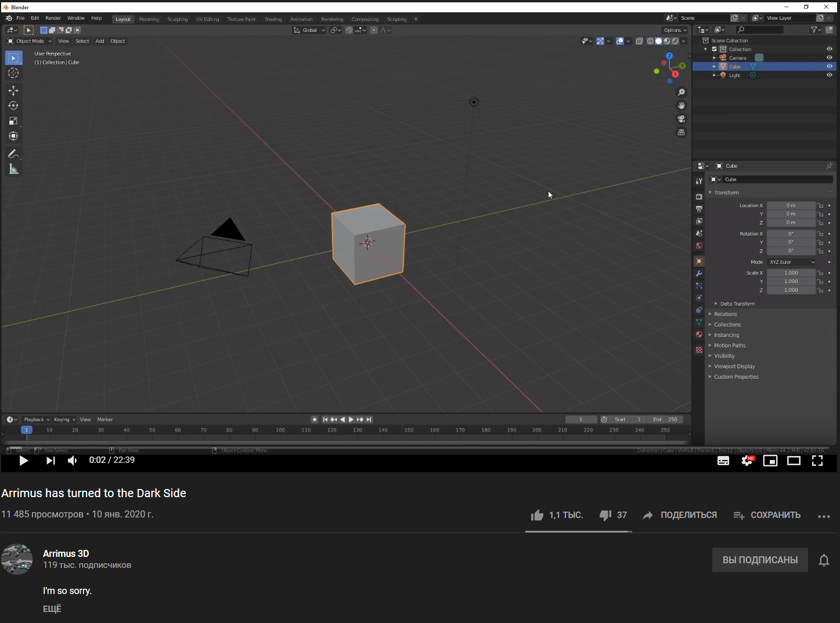
Task: Toggle Rotation X lock icon
Action: tap(820, 234)
